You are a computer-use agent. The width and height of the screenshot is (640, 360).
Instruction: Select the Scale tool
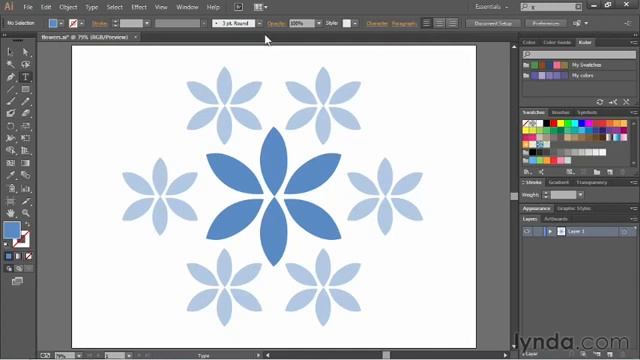click(25, 126)
